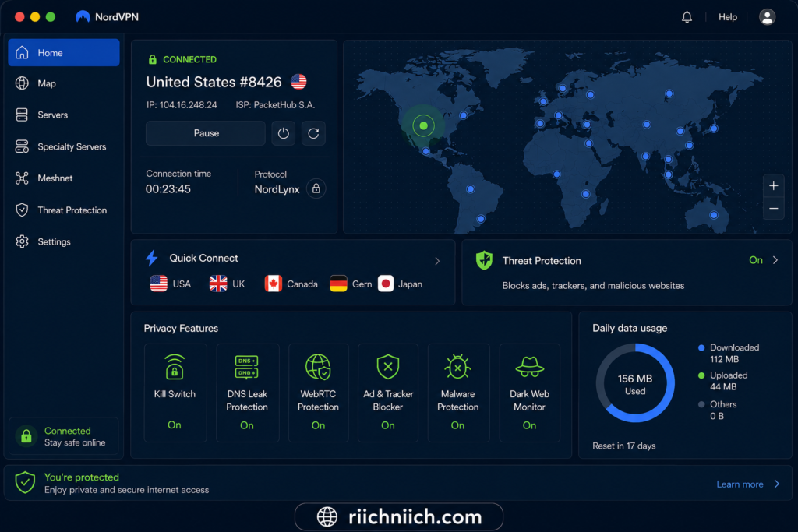This screenshot has height=532, width=798.
Task: Click the NordLynx protocol name
Action: (277, 190)
